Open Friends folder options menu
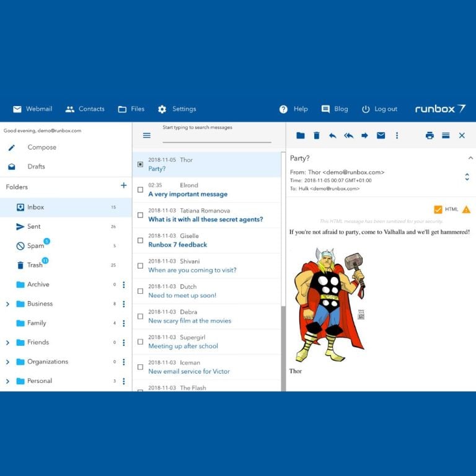476x476 pixels. coord(123,343)
